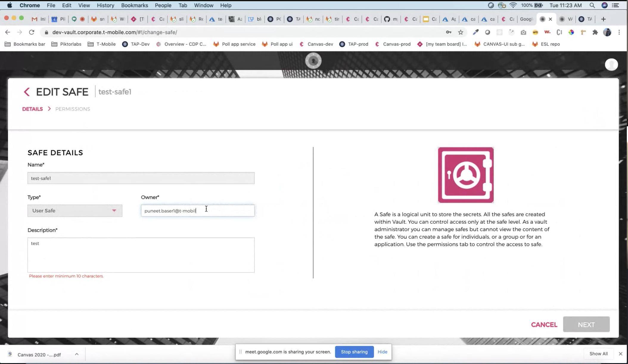Image resolution: width=628 pixels, height=364 pixels.
Task: Close the current vault tab
Action: tap(550, 19)
